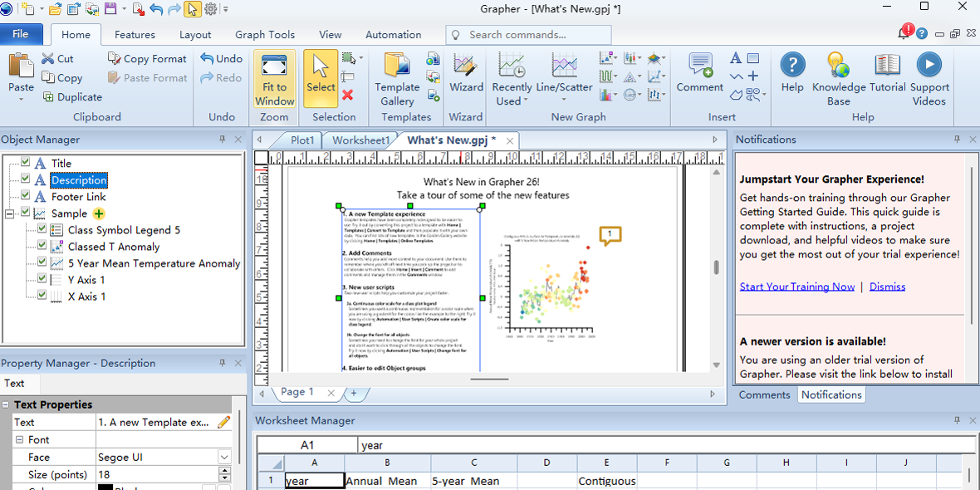980x490 pixels.
Task: Open the File menu
Action: 21,34
